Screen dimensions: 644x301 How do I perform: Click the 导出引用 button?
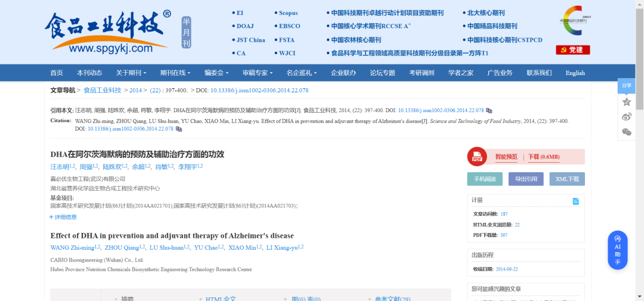point(526,179)
